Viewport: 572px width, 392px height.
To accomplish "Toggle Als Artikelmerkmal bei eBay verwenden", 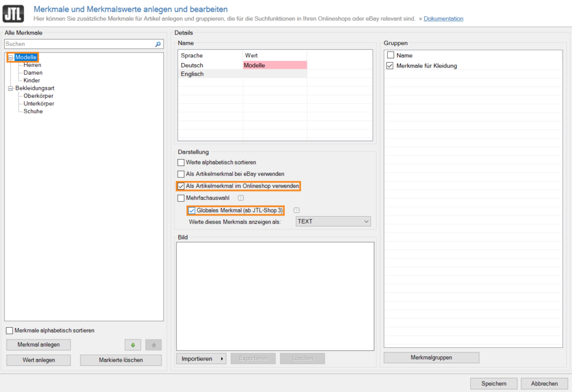I will 181,174.
